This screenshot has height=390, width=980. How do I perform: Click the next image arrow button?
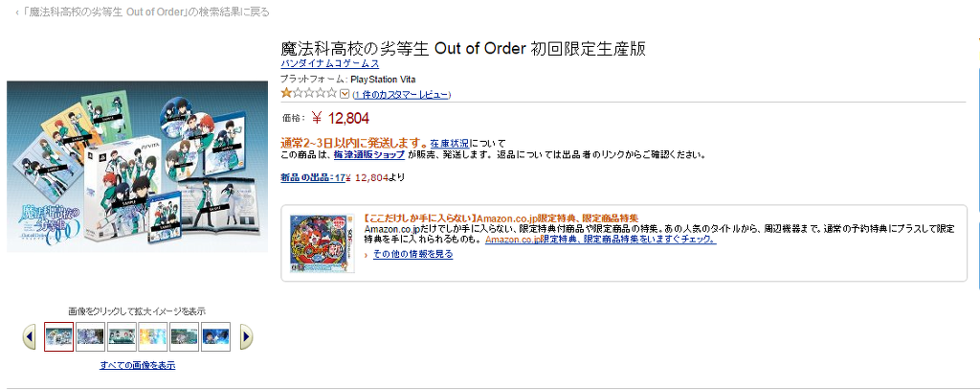(246, 336)
